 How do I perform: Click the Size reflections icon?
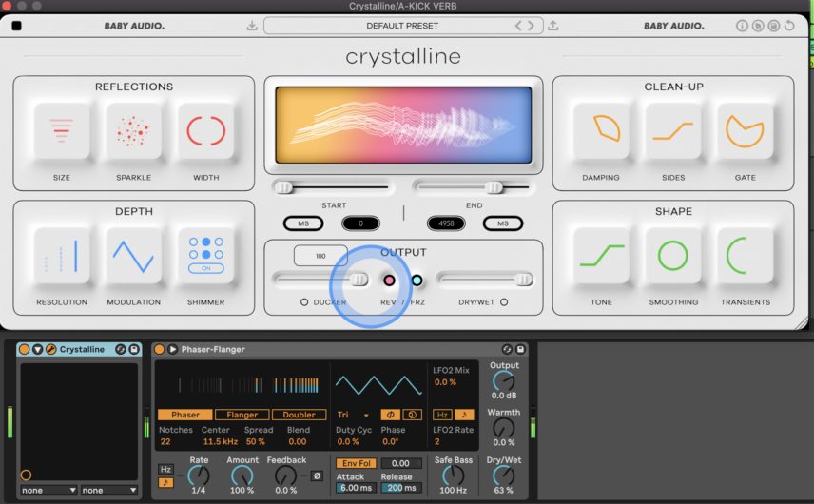pos(61,131)
